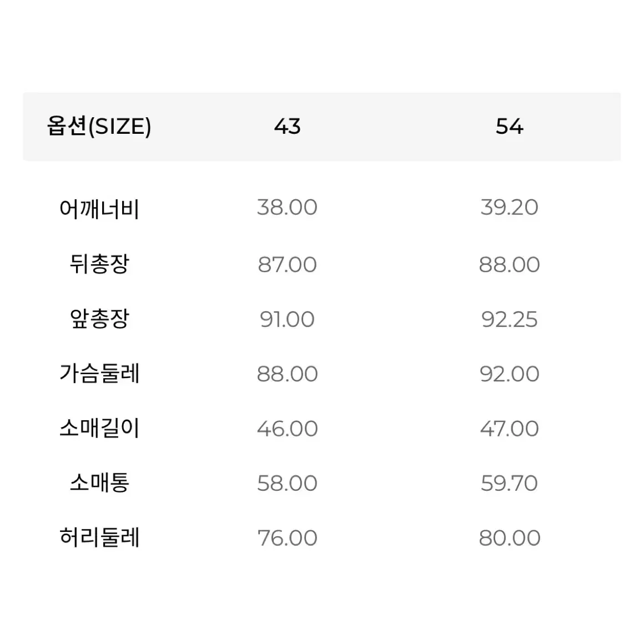Viewport: 644px width, 644px height.
Task: Click the 어깨너비 row label
Action: click(x=99, y=209)
